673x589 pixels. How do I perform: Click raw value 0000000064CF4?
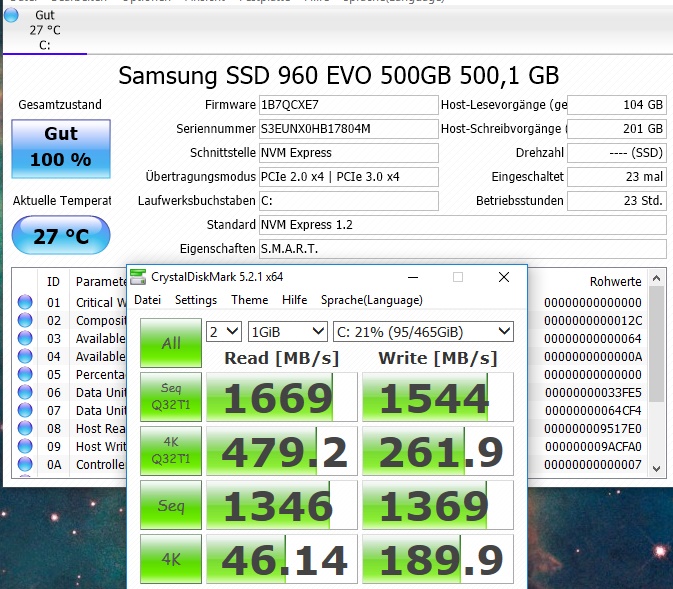(x=593, y=411)
